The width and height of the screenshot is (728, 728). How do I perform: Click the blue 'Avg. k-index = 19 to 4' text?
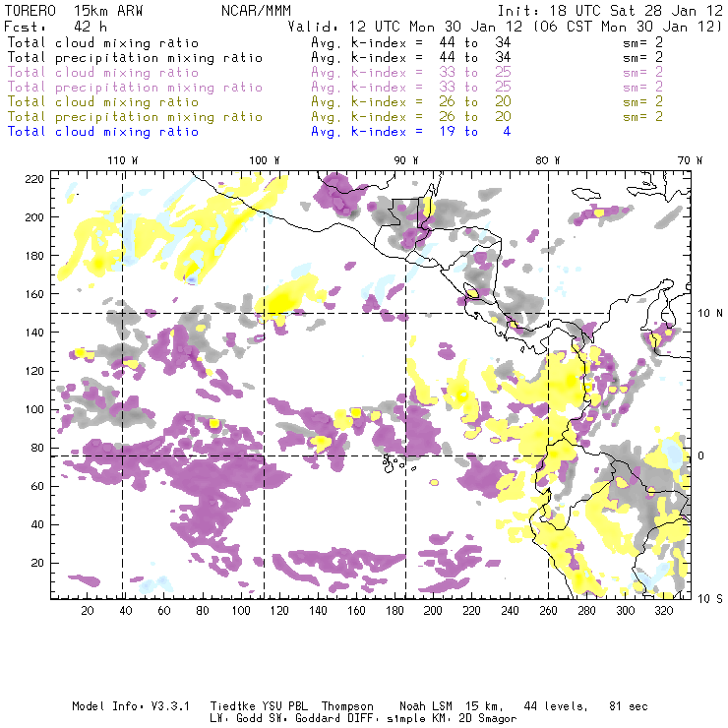point(411,132)
